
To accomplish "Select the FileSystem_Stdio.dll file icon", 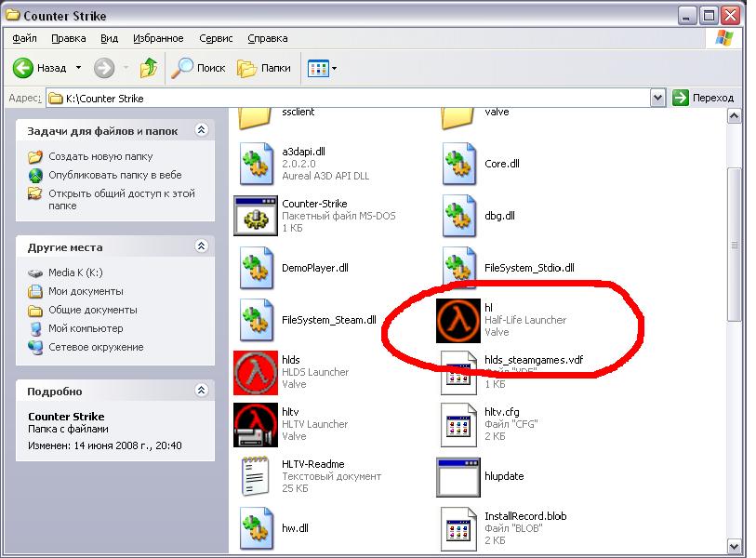I will click(459, 268).
